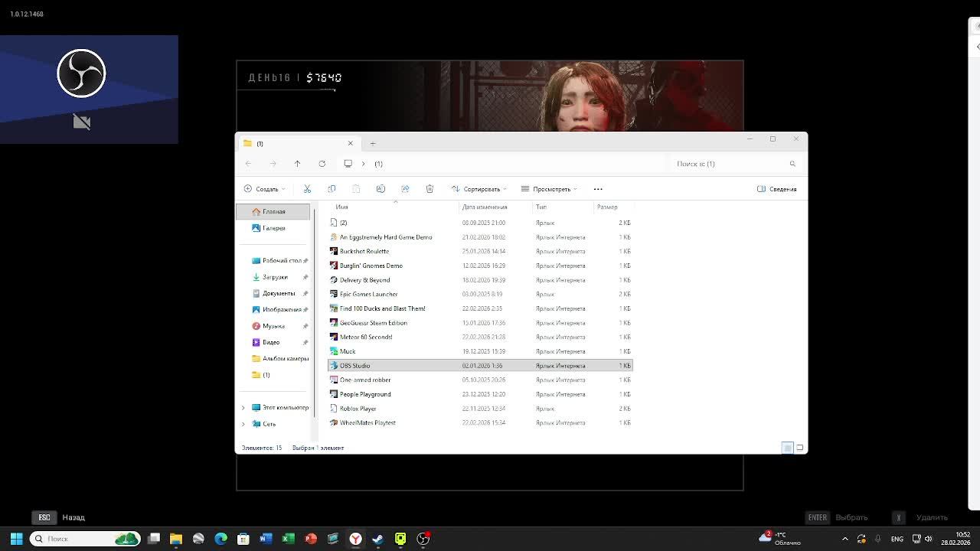Screen dimensions: 980x551
Task: Open the Сортировать dropdown menu
Action: click(x=479, y=189)
